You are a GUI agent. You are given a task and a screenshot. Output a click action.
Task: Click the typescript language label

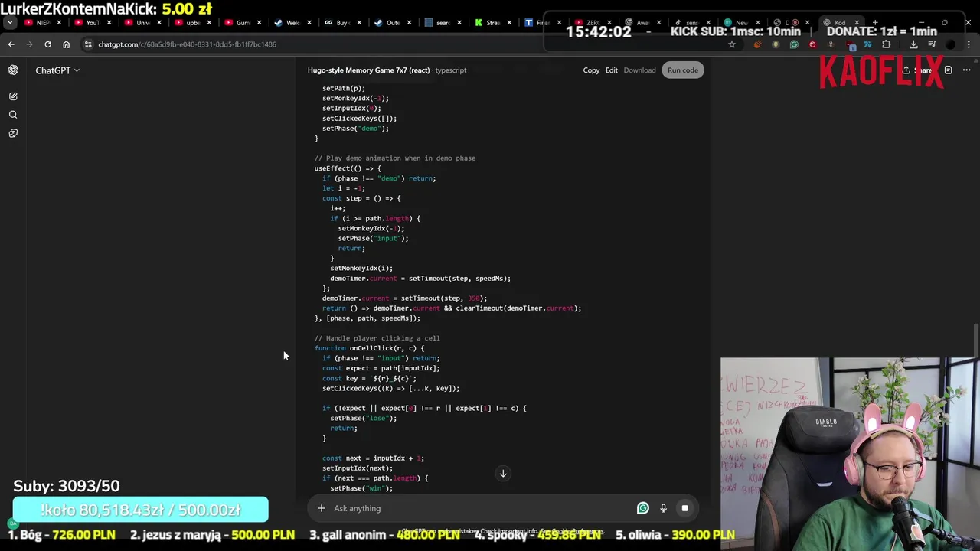[x=451, y=70]
